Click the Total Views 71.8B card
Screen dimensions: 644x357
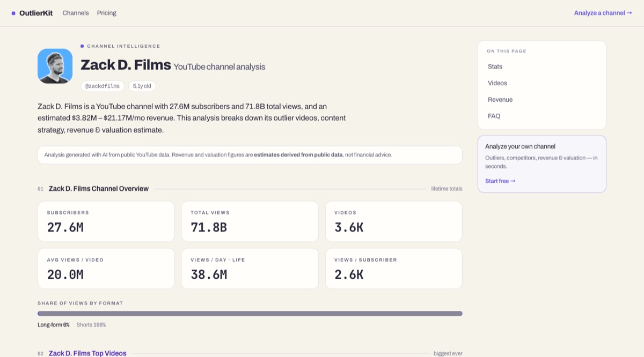tap(250, 221)
